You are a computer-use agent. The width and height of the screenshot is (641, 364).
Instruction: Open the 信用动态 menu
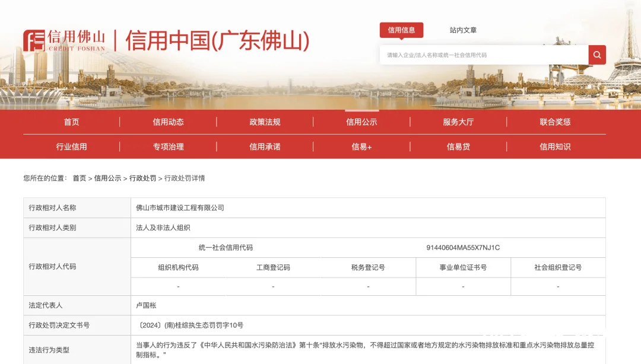(169, 122)
